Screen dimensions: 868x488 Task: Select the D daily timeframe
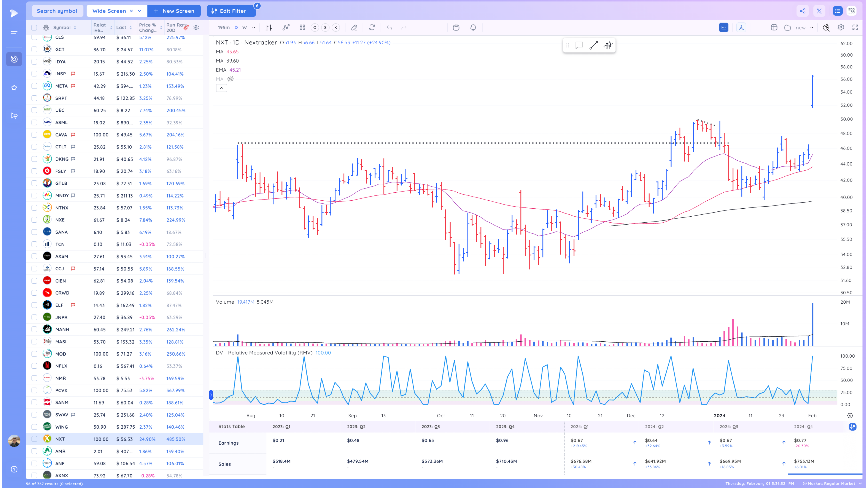coord(236,28)
